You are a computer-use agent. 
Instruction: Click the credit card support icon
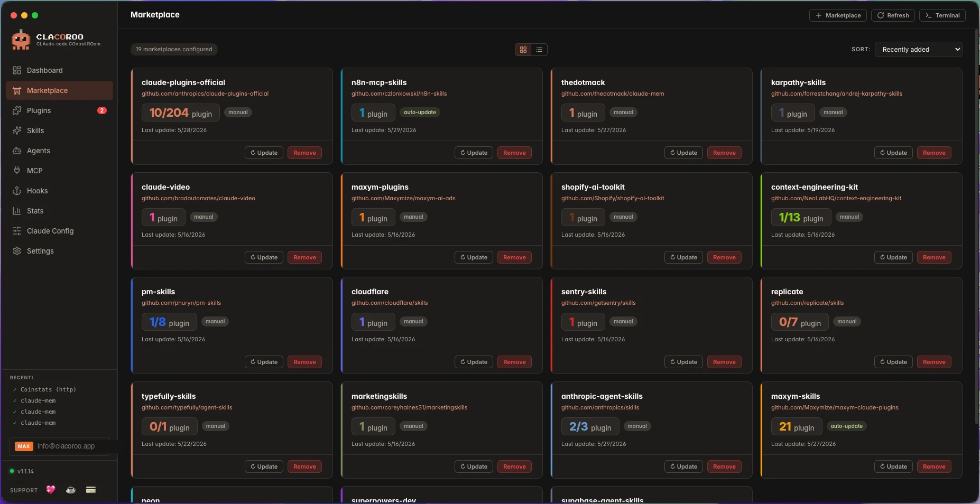pos(91,490)
